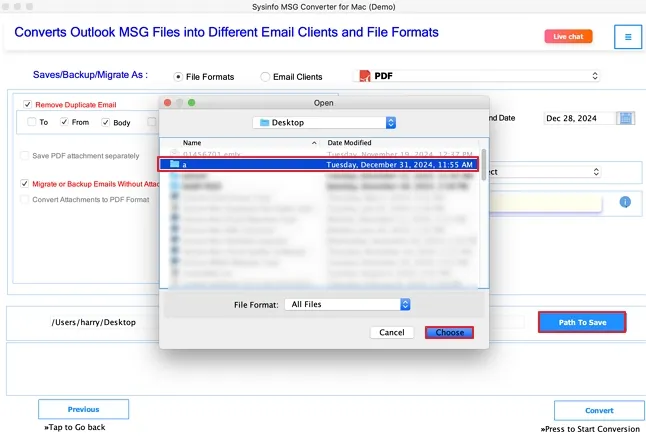646x442 pixels.
Task: Toggle Migrate or Backup Emails Without Attachments
Action: 24,184
